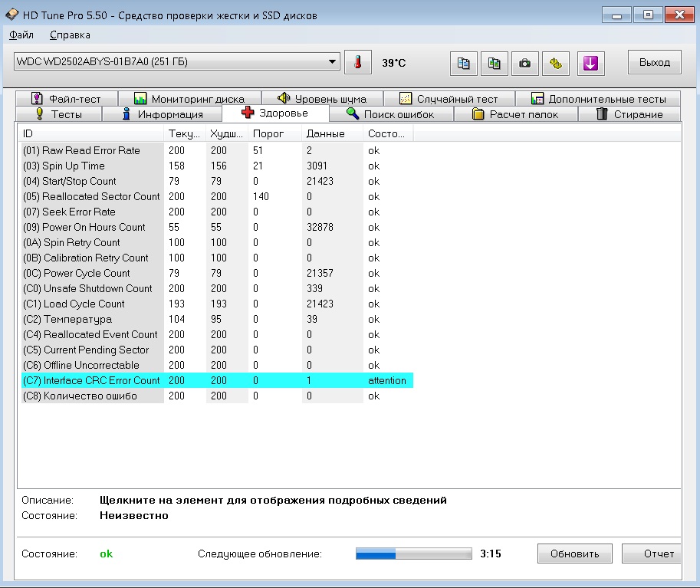Image resolution: width=700 pixels, height=588 pixels.
Task: Click the Отчет button
Action: pyautogui.click(x=652, y=554)
